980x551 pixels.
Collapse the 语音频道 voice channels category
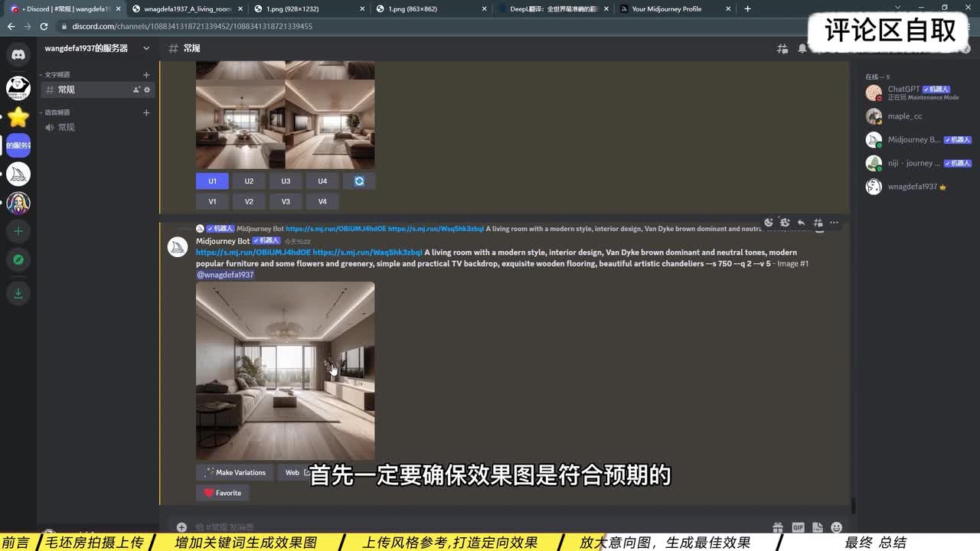tap(57, 112)
